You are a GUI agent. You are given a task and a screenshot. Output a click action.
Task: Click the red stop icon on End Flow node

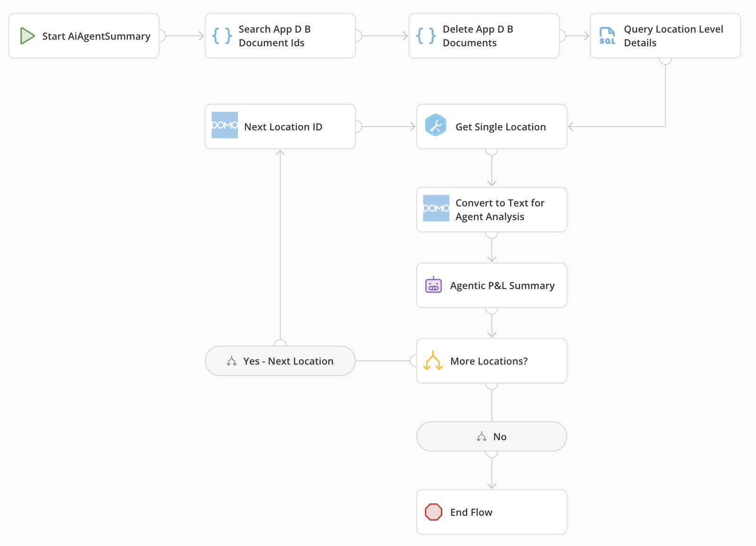434,512
